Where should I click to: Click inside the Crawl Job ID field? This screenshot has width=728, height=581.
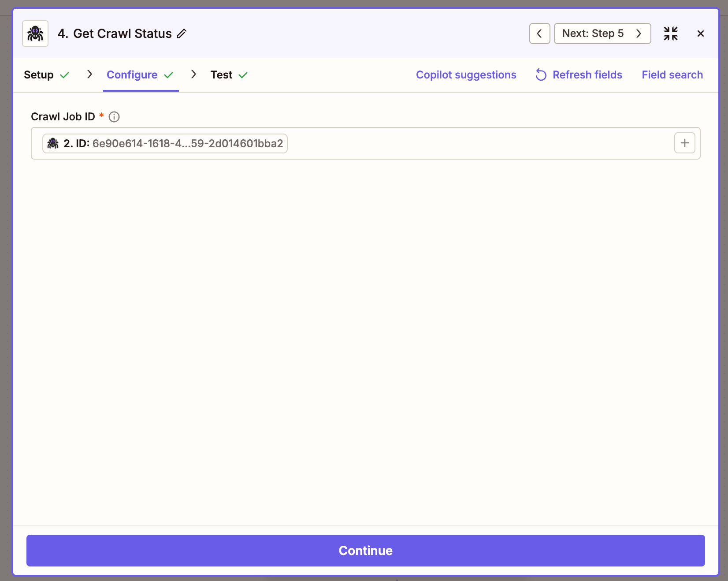365,143
